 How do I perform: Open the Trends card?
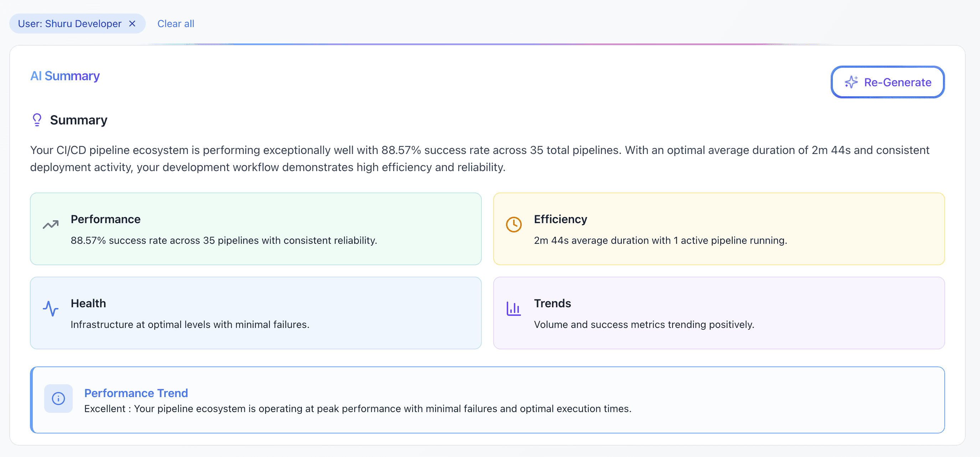[x=719, y=313]
